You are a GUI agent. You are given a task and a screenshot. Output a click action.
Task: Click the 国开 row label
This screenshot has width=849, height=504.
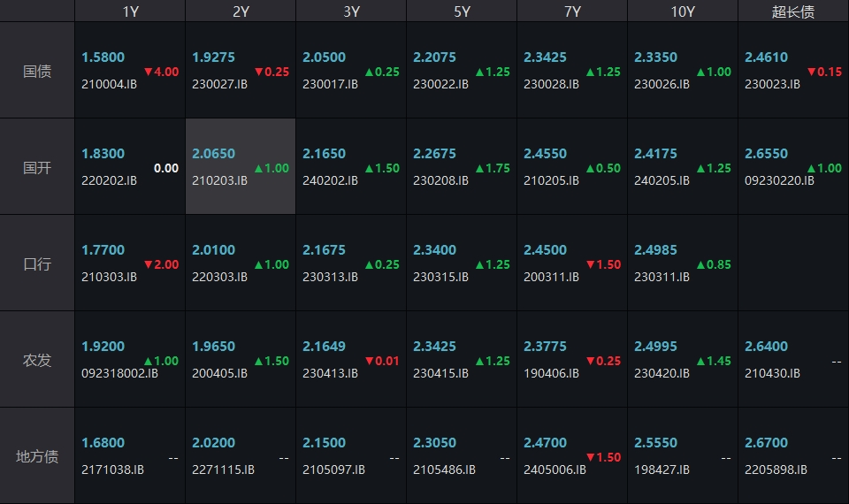tap(37, 167)
